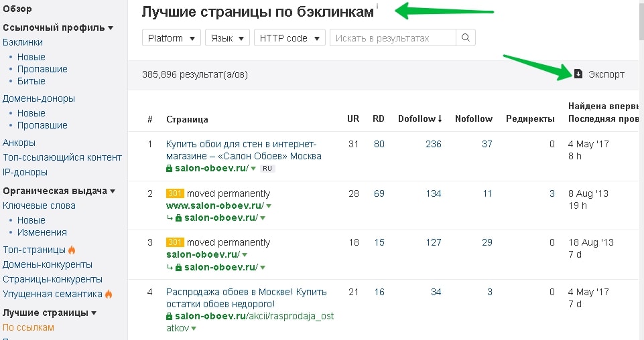Open the HTTP code dropdown filter
This screenshot has width=644, height=340.
(x=289, y=38)
